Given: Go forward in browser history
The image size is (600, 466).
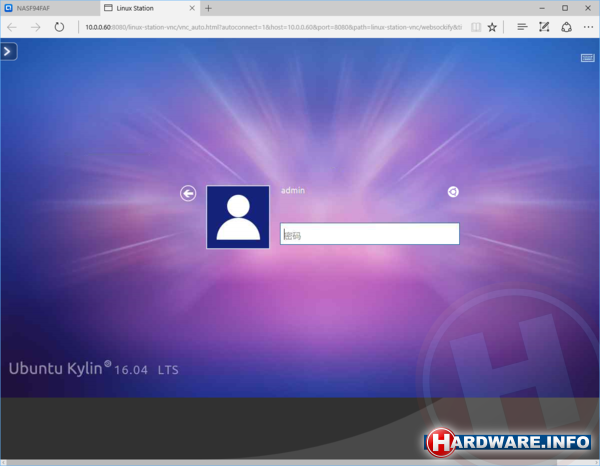Looking at the screenshot, I should [36, 27].
